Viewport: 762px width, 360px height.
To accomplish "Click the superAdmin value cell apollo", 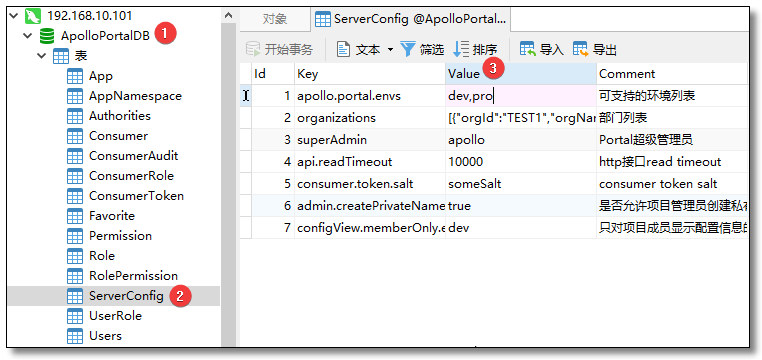I will pos(521,140).
